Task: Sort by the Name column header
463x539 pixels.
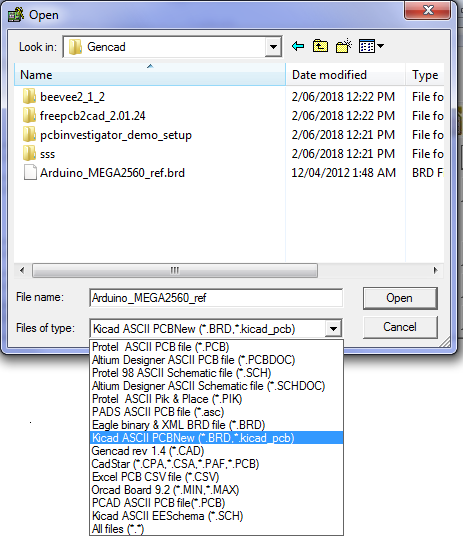Action: pos(150,75)
